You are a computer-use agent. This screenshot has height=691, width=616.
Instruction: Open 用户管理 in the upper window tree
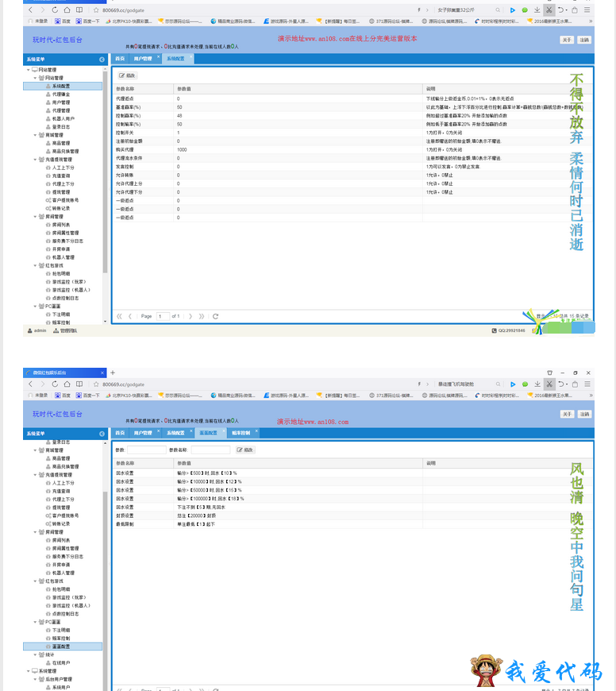point(61,102)
